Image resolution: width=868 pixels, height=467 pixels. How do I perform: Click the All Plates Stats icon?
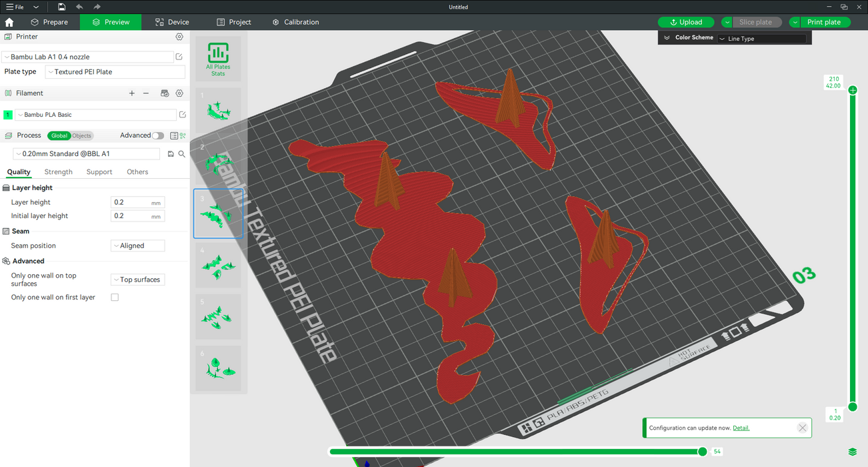(218, 59)
